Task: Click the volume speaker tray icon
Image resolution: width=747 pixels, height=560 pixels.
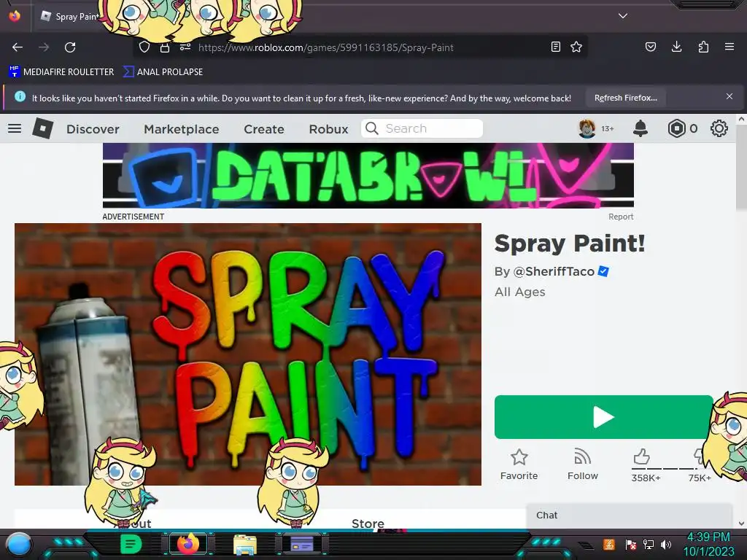Action: [666, 544]
